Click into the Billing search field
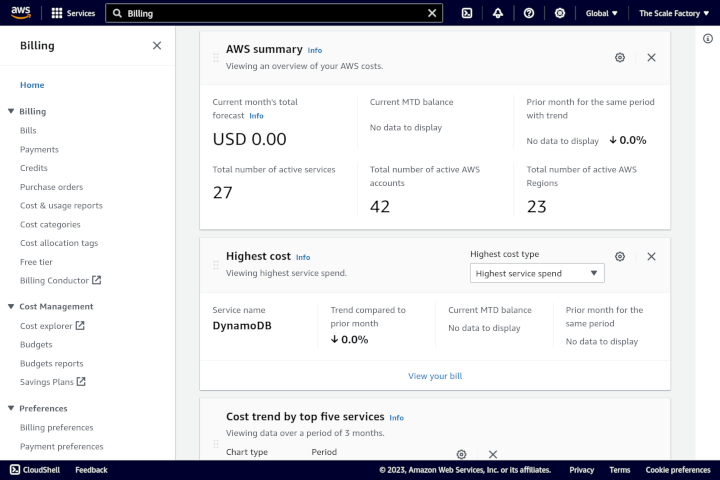The width and height of the screenshot is (720, 480). coord(270,14)
